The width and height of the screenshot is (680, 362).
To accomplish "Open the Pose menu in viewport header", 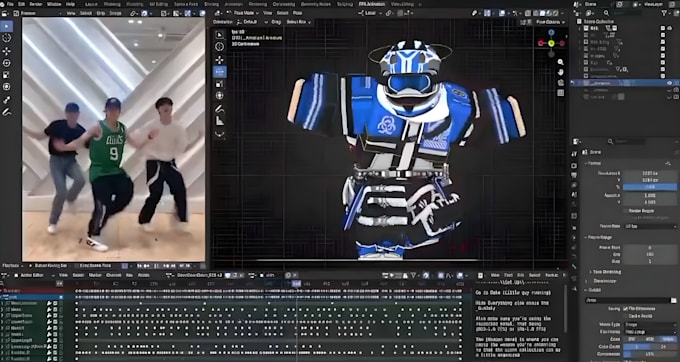I will tap(298, 13).
